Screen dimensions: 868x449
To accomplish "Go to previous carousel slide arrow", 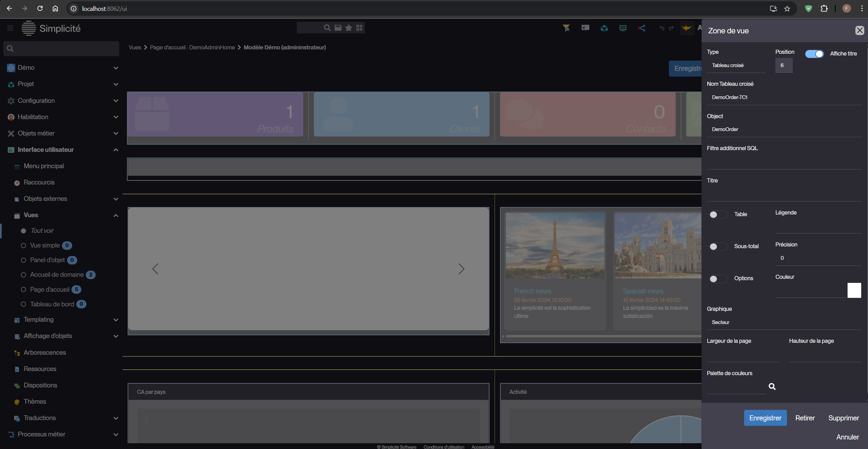I will click(155, 269).
